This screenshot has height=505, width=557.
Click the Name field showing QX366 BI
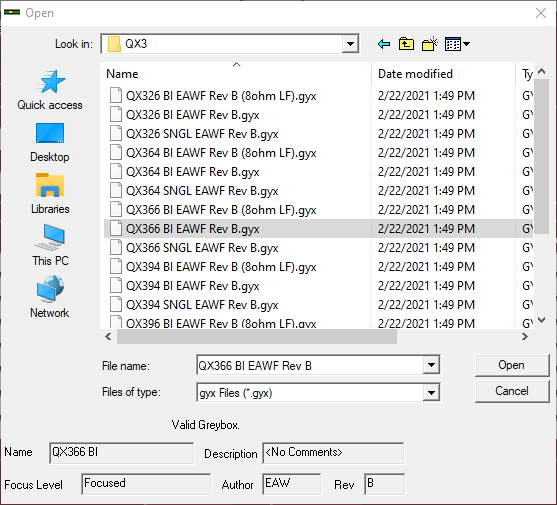[121, 453]
